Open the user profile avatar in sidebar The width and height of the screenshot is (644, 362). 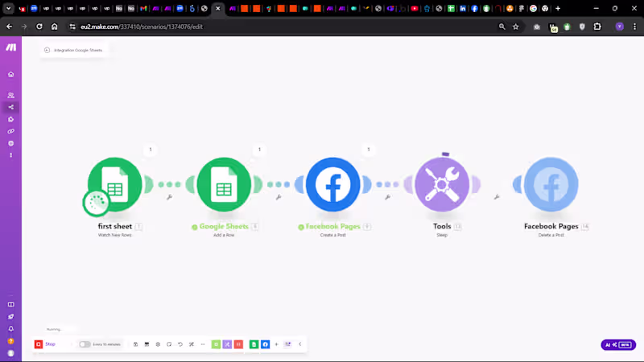(x=10, y=353)
